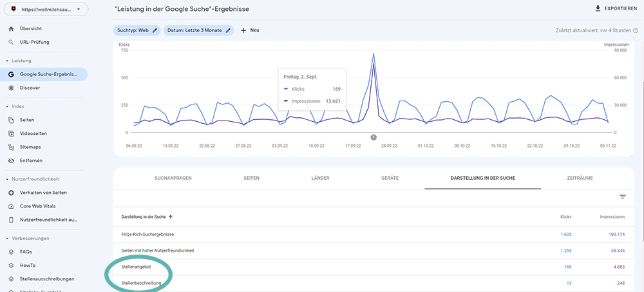This screenshot has height=292, width=644.
Task: Switch to the Zeiträume tab
Action: pyautogui.click(x=579, y=178)
